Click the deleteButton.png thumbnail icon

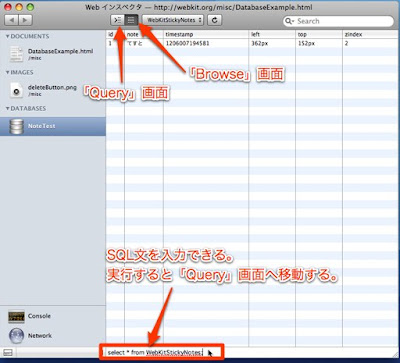click(x=16, y=90)
